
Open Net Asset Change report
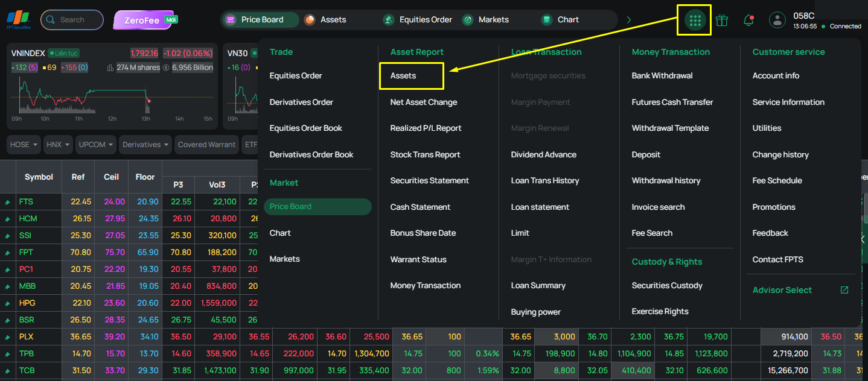tap(424, 102)
